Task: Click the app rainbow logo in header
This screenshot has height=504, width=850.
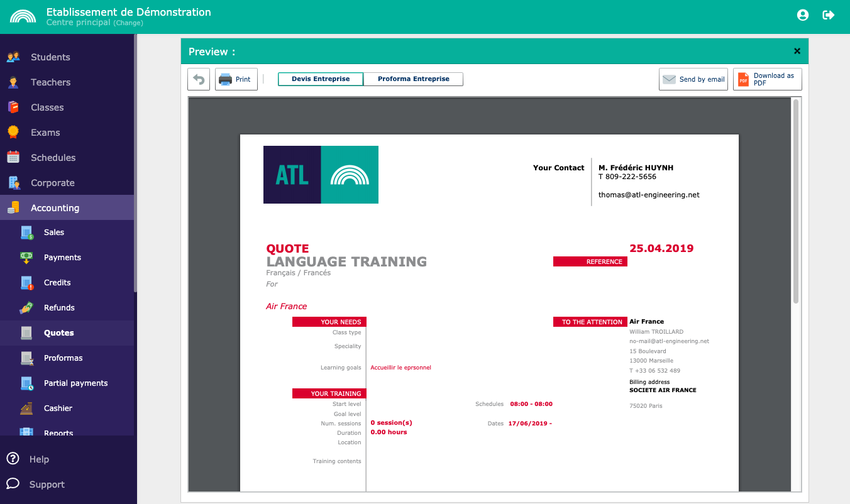Action: 23,16
